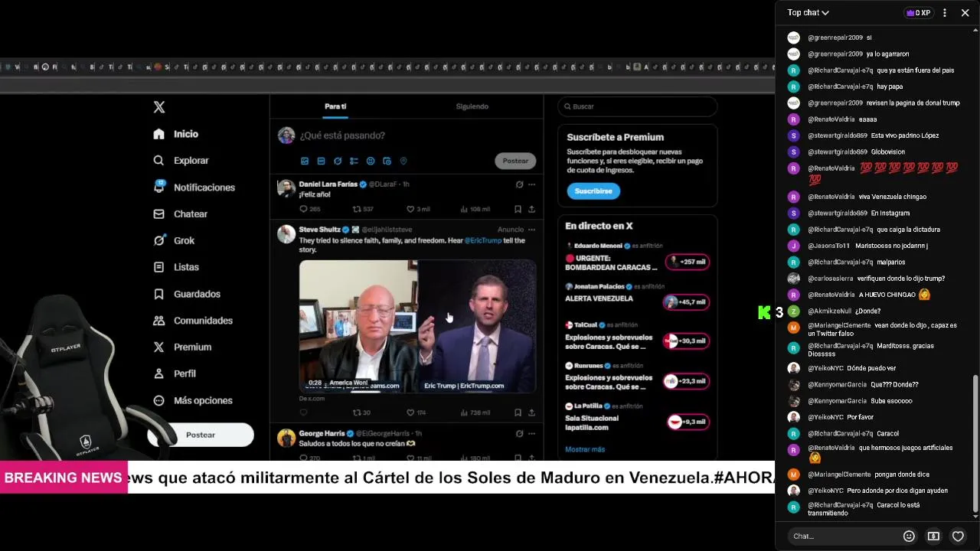Repost Daniel Lara Farías's post
Image resolution: width=980 pixels, height=551 pixels.
(x=363, y=209)
